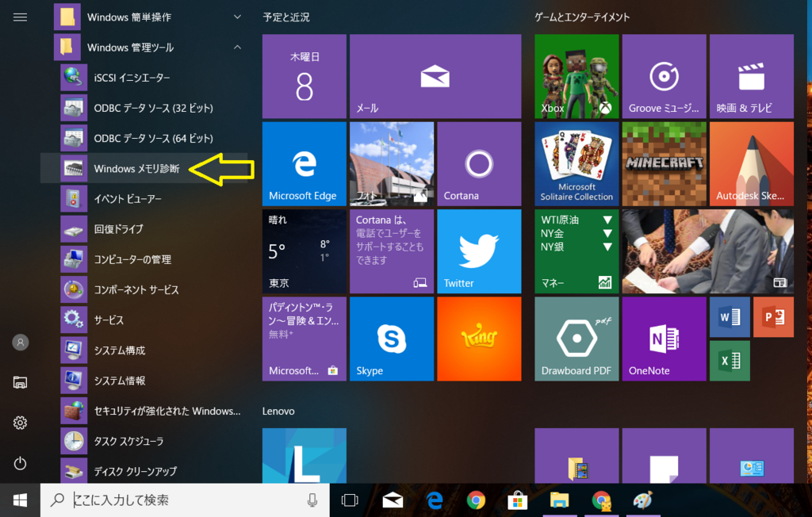This screenshot has height=517, width=812.
Task: Open the Excel small tile
Action: (x=730, y=361)
